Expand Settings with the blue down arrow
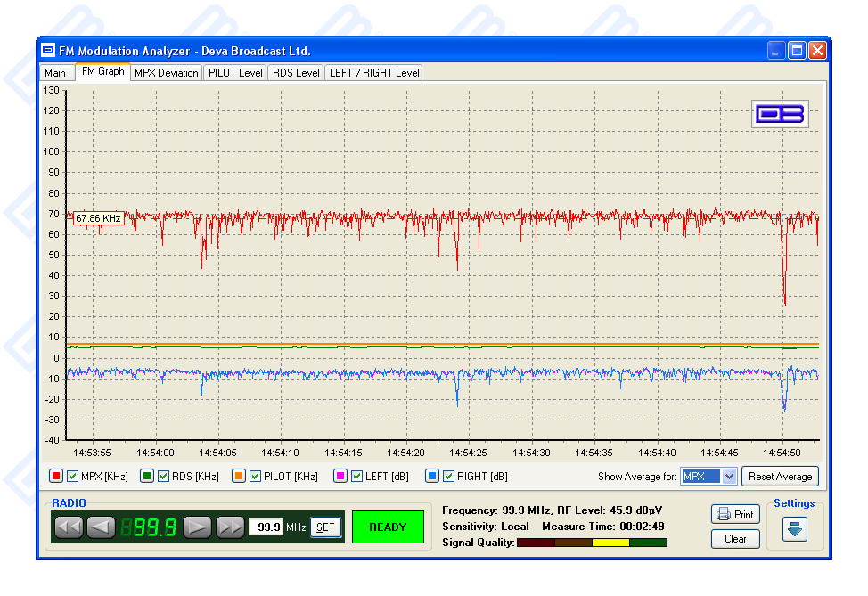 pos(795,528)
